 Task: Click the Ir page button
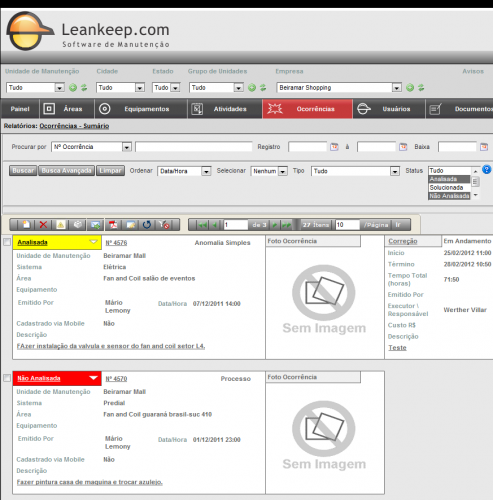point(398,225)
